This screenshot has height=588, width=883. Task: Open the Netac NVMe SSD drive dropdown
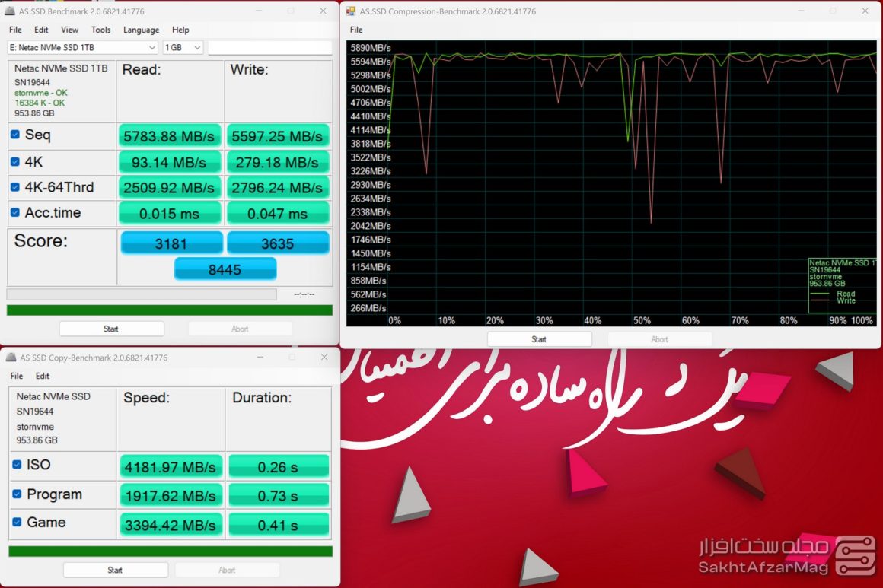[83, 47]
